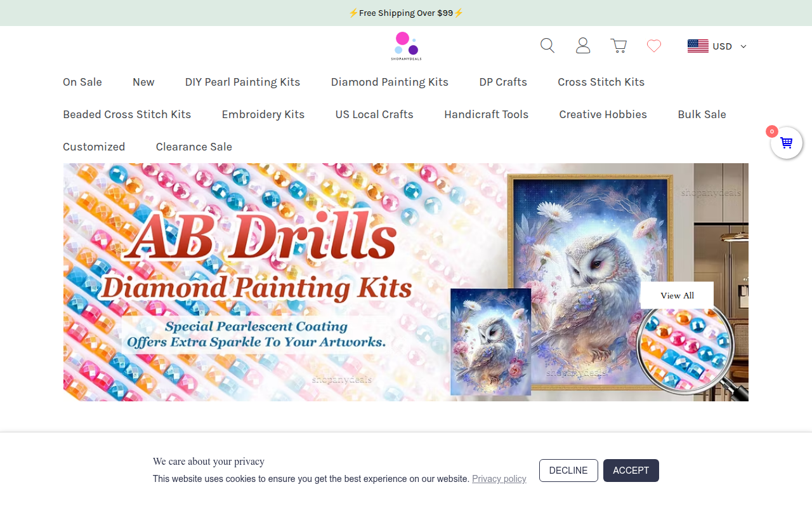Open Cross Stitch Kits category
Viewport: 812px width, 508px height.
601,82
